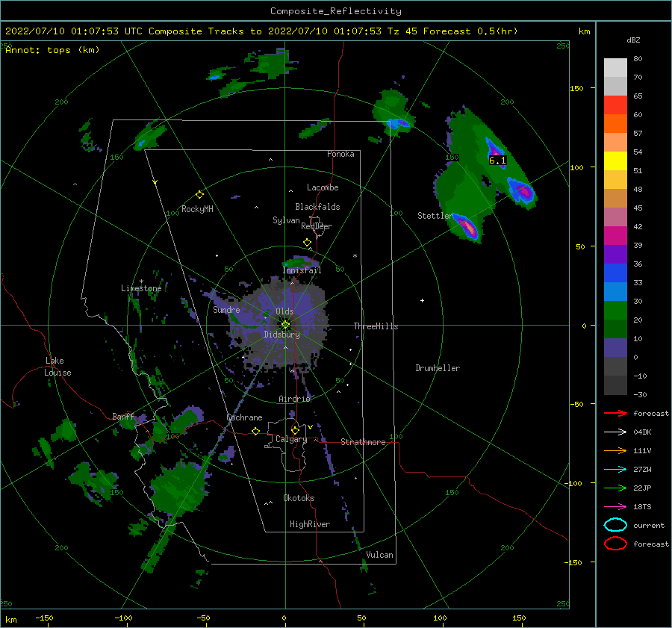Image resolution: width=672 pixels, height=628 pixels.
Task: Select the Banff label
Action: [123, 416]
